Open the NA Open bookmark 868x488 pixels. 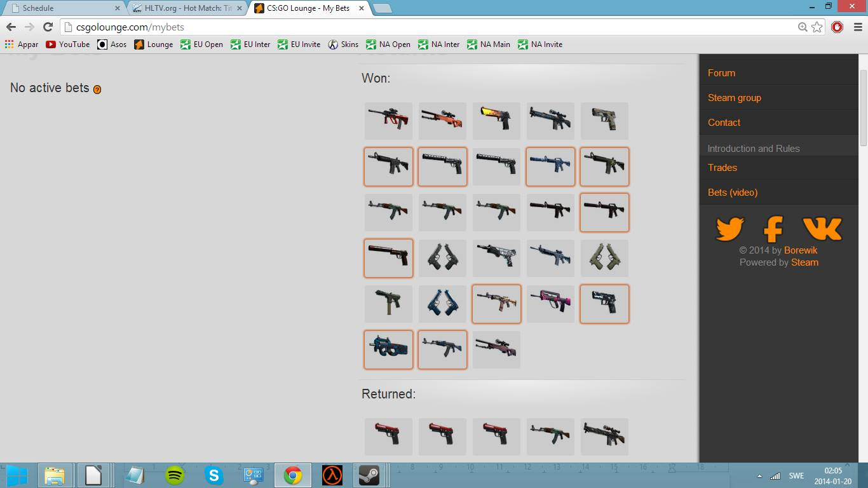[x=388, y=44]
